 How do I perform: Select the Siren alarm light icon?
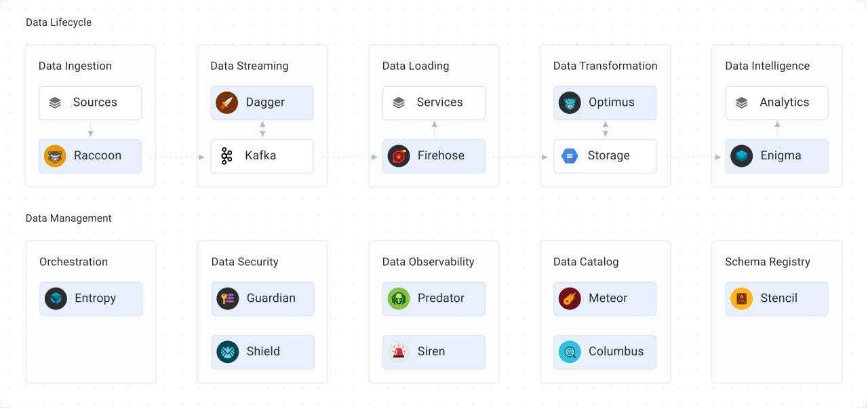[x=399, y=351]
